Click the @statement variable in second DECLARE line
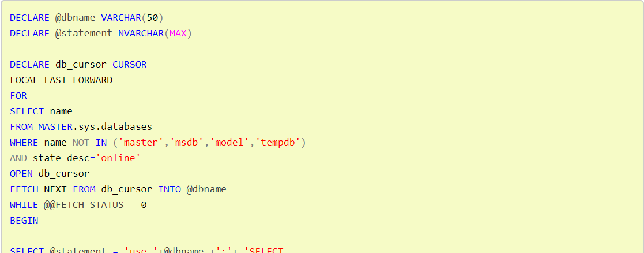 tap(84, 34)
